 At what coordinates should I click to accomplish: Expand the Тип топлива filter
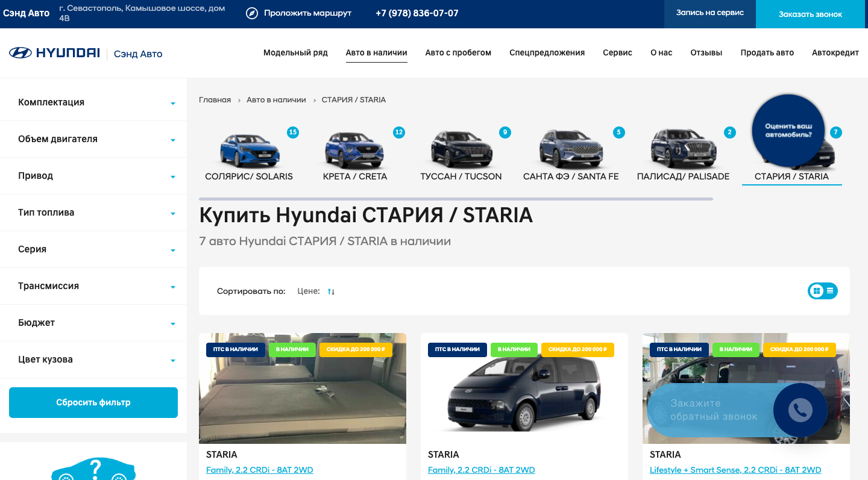[x=93, y=213]
